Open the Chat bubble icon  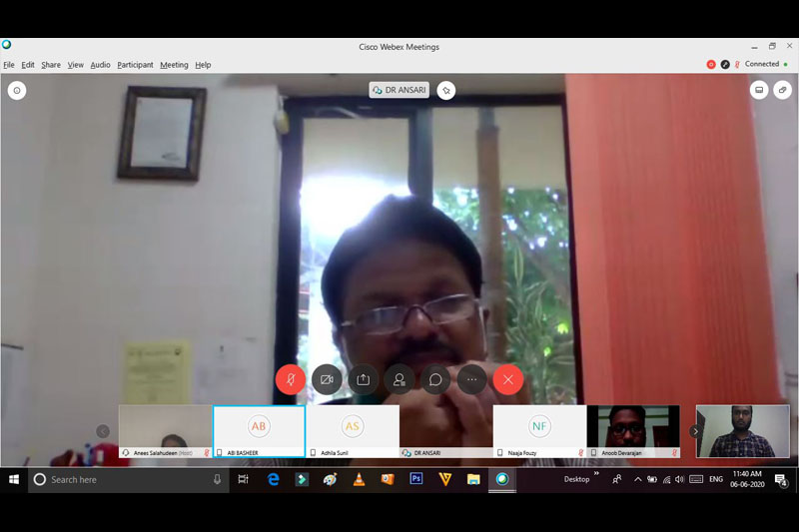click(x=435, y=379)
